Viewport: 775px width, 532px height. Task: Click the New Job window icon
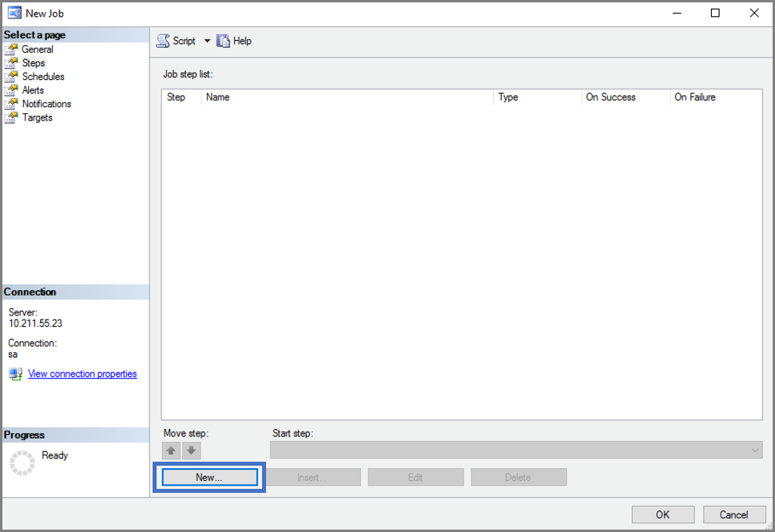tap(14, 14)
